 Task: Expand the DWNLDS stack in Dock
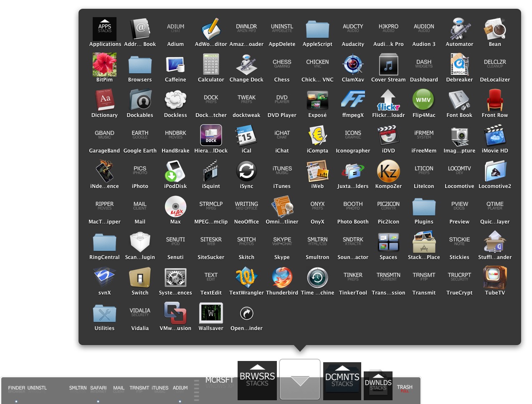coord(378,385)
